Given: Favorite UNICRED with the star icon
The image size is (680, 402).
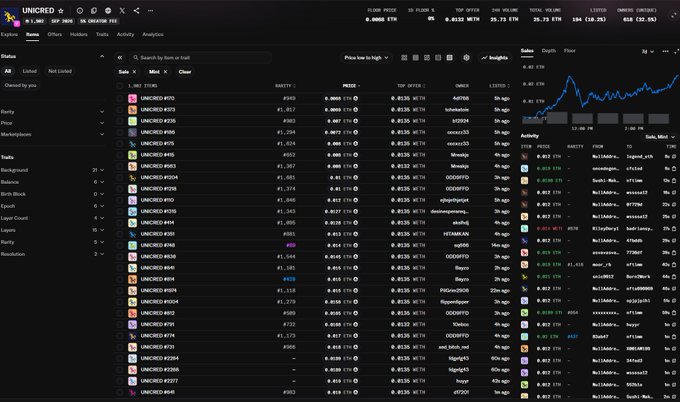Looking at the screenshot, I should pyautogui.click(x=61, y=10).
